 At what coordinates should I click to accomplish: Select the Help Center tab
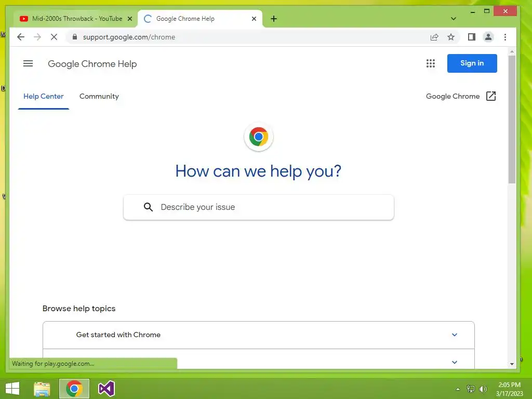44,96
